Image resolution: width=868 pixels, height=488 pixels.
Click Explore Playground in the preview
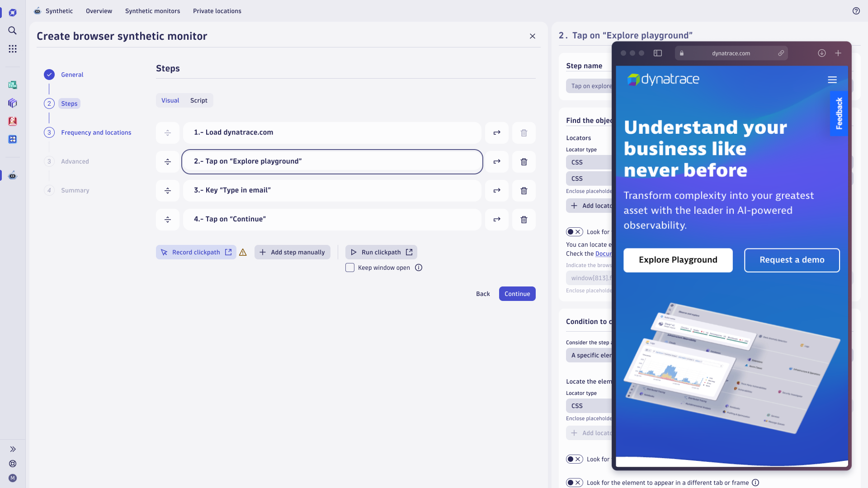[678, 260]
